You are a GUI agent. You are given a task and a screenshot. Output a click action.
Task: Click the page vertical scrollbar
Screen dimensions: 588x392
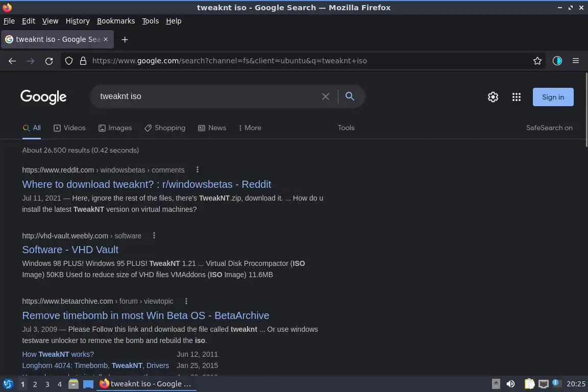click(586, 110)
